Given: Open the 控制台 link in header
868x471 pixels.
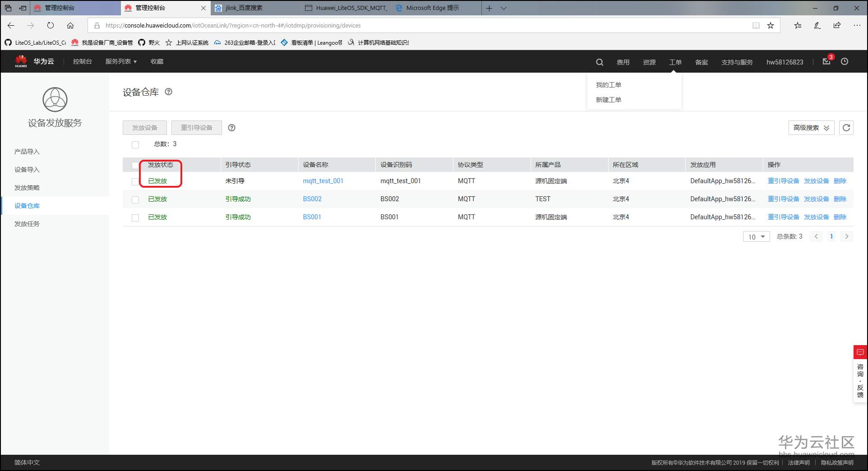Looking at the screenshot, I should pyautogui.click(x=83, y=61).
